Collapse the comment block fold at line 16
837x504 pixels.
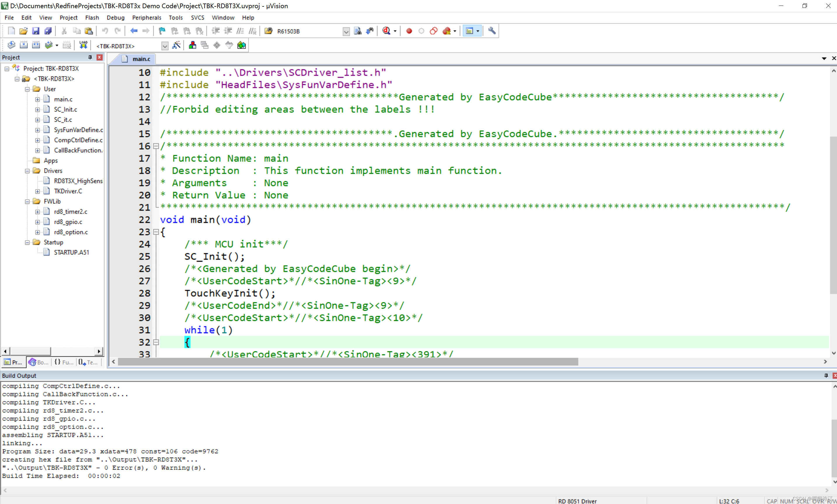(x=156, y=146)
